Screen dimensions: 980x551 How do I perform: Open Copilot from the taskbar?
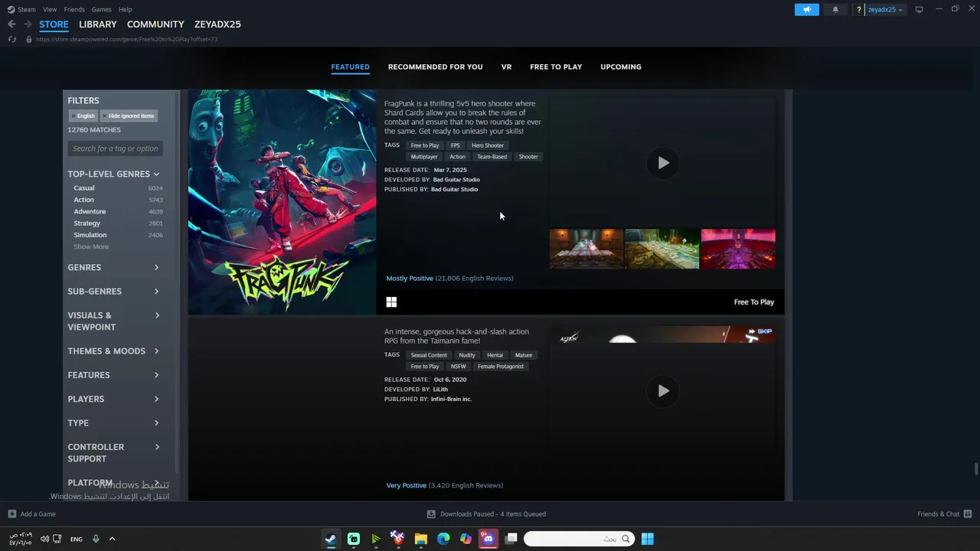click(x=466, y=539)
